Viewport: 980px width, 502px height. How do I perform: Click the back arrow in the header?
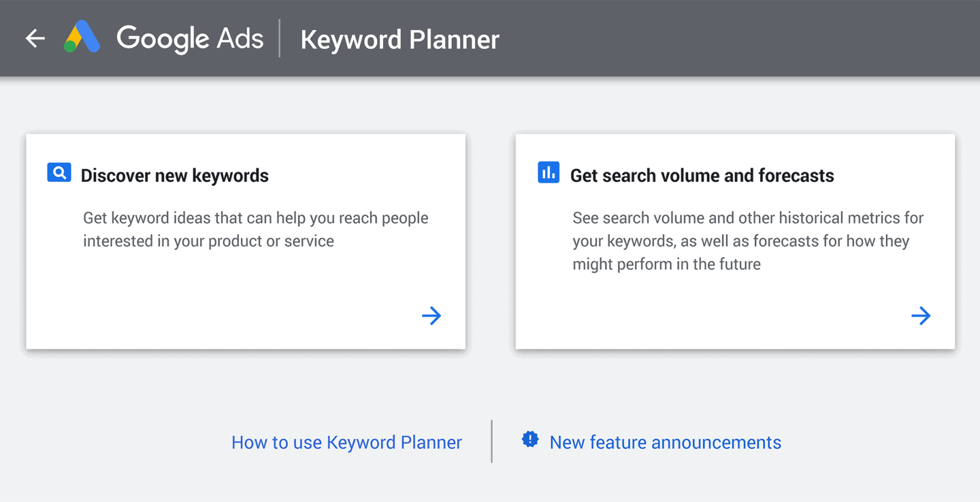point(34,38)
